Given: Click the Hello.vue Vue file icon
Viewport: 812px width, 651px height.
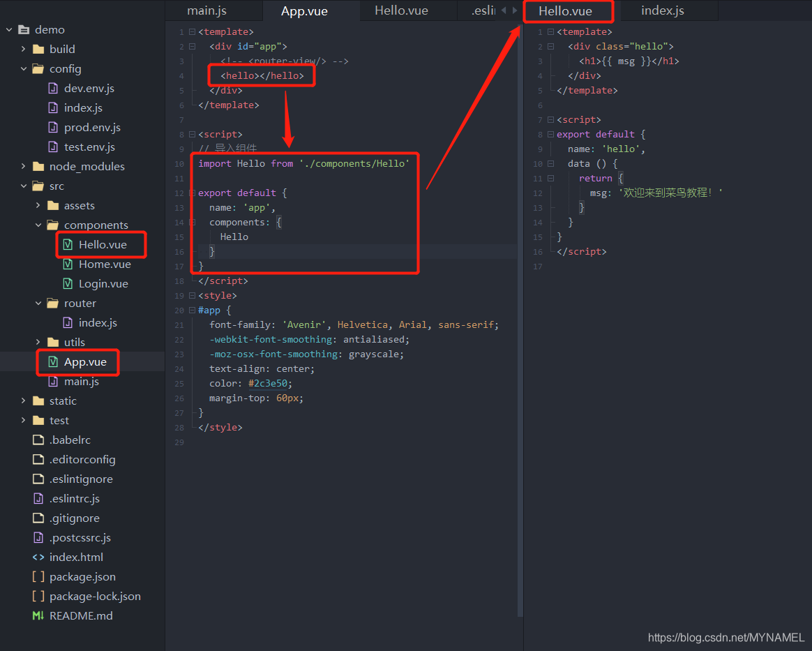Looking at the screenshot, I should pyautogui.click(x=68, y=244).
